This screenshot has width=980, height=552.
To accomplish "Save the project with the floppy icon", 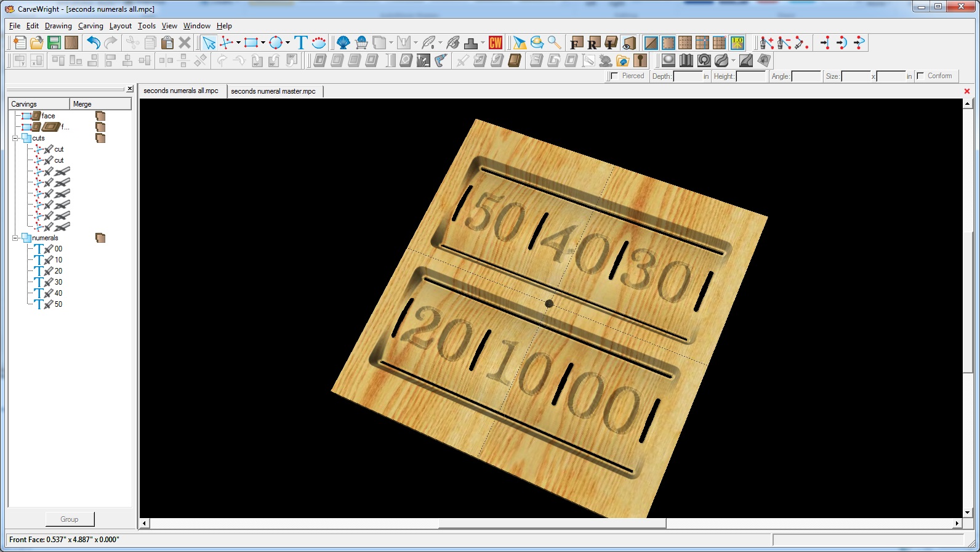I will point(54,43).
